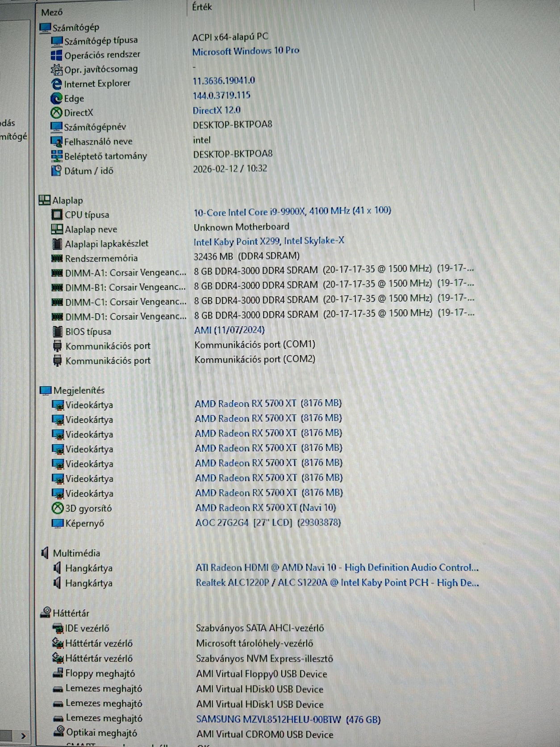Click the DIMM-A1 memory module icon
The width and height of the screenshot is (560, 747).
(57, 273)
